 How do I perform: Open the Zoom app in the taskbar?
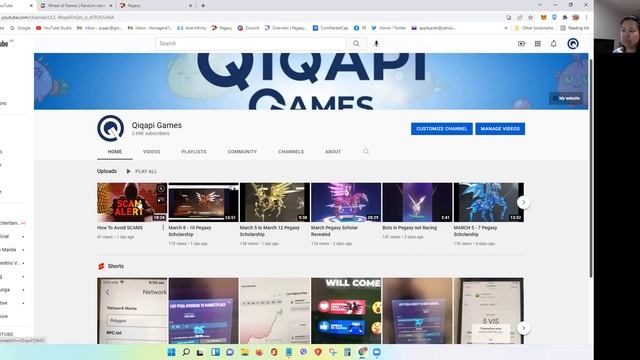coord(377,352)
